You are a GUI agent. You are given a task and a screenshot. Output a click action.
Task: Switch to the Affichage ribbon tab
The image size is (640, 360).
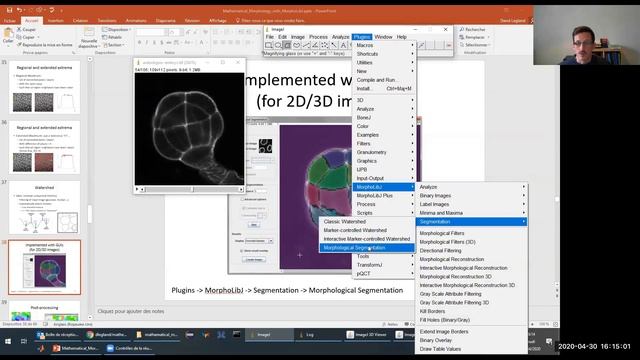pos(218,20)
